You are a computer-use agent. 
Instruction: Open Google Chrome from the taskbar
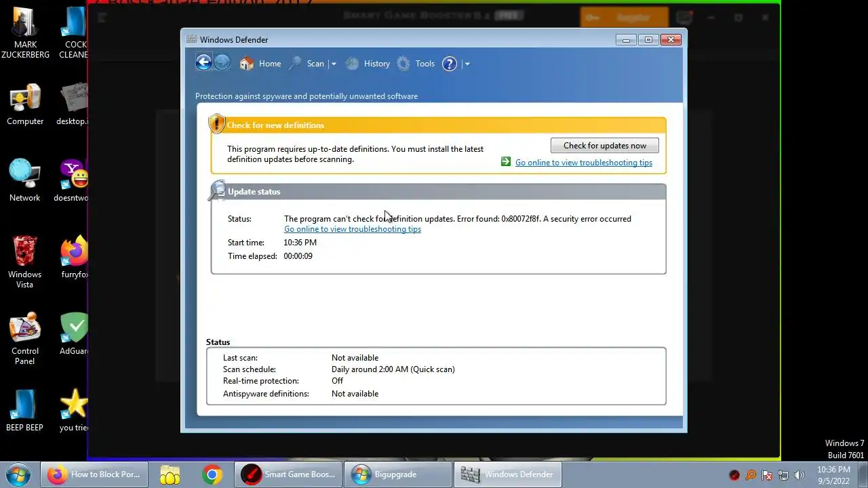[212, 474]
